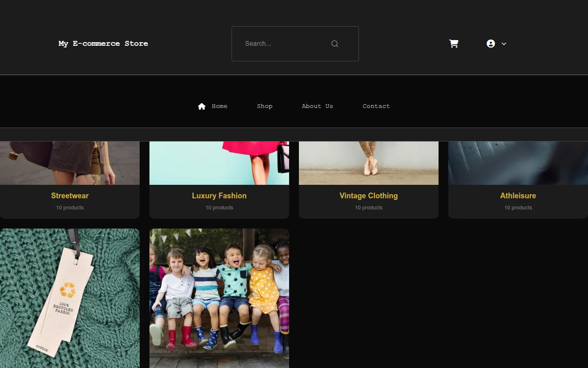The height and width of the screenshot is (368, 588).
Task: Click the Luxury Fashion red dress image
Action: (219, 163)
